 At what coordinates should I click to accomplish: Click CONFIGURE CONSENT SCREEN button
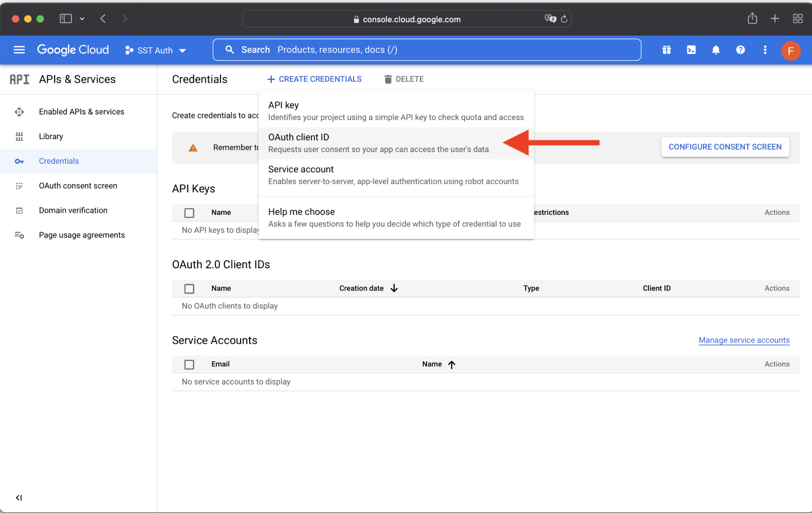tap(725, 147)
